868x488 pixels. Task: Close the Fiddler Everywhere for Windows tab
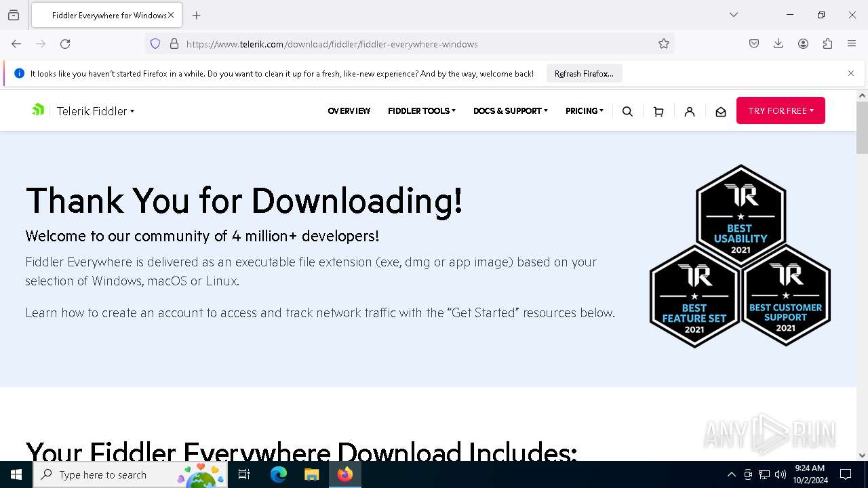(x=171, y=15)
